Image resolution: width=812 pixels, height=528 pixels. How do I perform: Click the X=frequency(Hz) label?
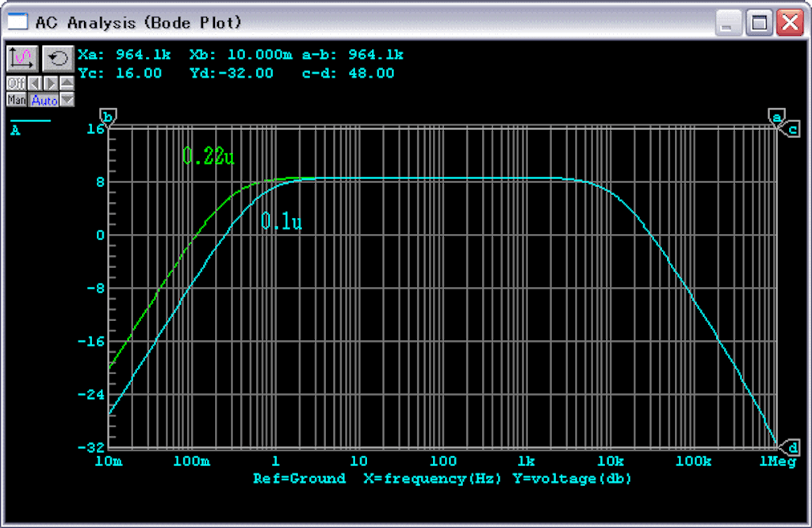coord(432,478)
